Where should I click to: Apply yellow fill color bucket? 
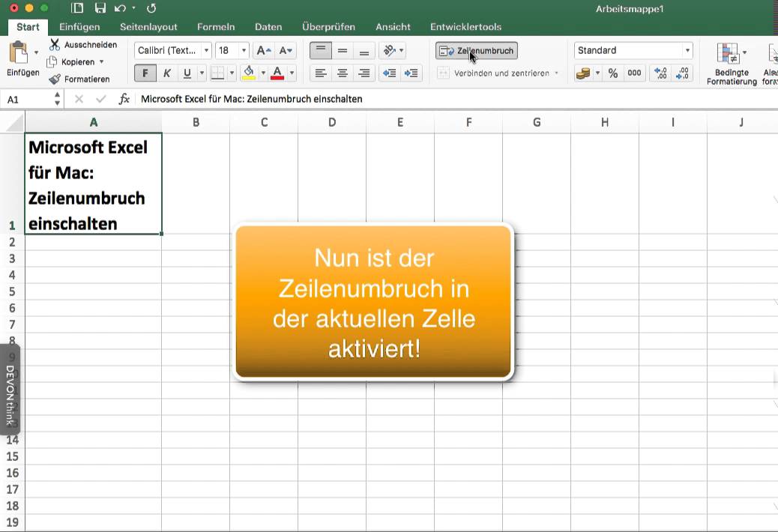click(249, 73)
